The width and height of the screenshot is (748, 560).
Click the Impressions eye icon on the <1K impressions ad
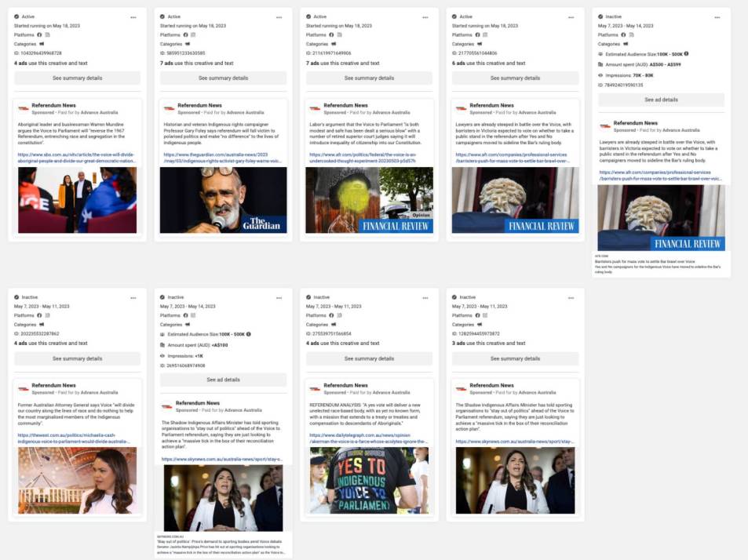[x=162, y=355]
